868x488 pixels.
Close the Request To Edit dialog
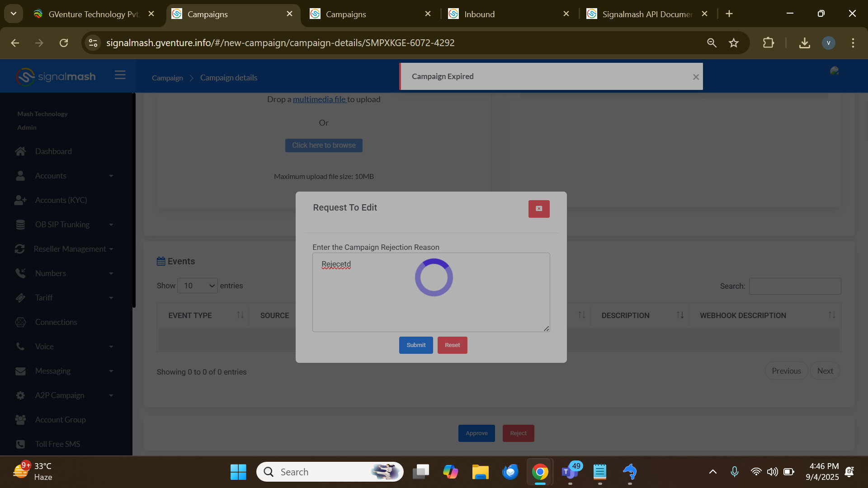[539, 209]
